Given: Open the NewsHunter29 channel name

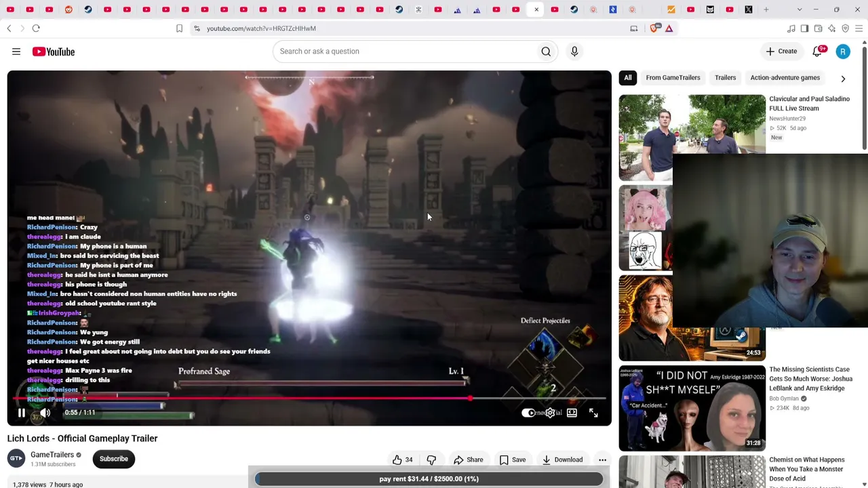Looking at the screenshot, I should [x=787, y=119].
